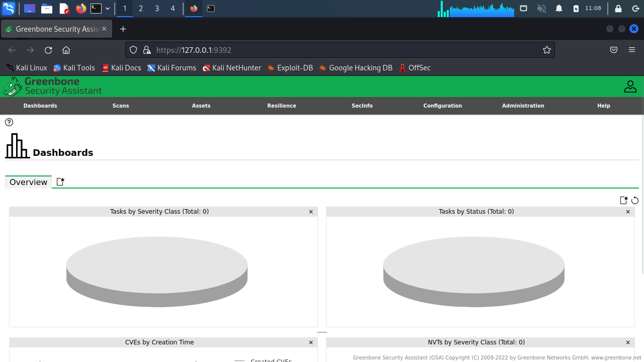This screenshot has height=362, width=644.
Task: Click the page vertical scrollbar
Action: (x=642, y=195)
